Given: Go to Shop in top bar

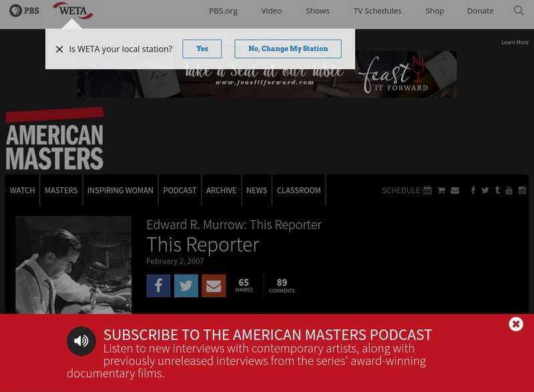Looking at the screenshot, I should pos(435,11).
